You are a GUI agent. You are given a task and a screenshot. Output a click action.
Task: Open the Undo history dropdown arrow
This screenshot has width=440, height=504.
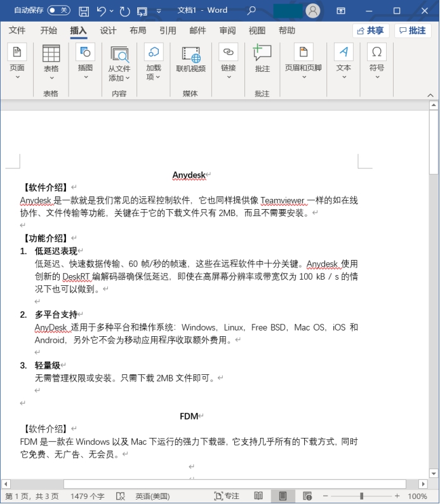tap(112, 11)
